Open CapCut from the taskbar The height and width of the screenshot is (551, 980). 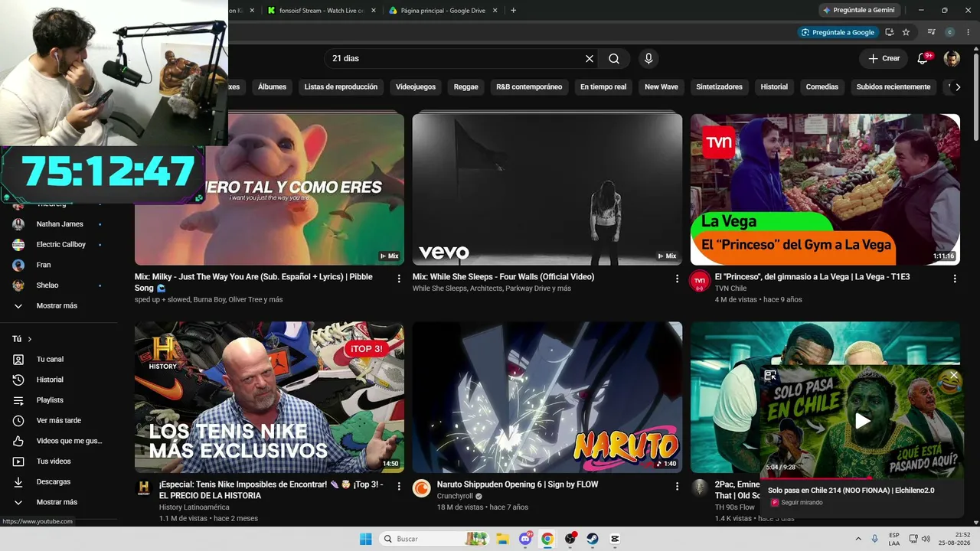pos(615,539)
